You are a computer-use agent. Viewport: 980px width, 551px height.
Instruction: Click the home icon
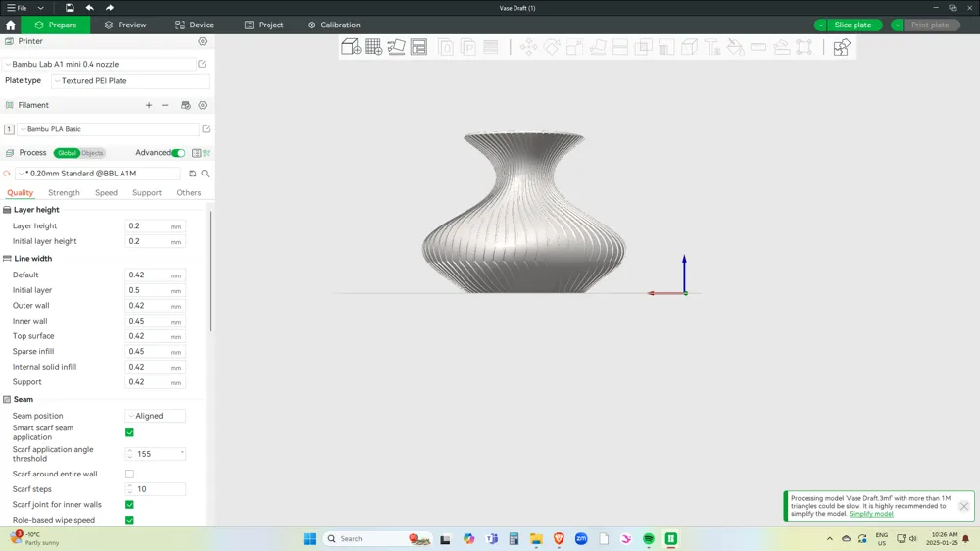(x=10, y=25)
